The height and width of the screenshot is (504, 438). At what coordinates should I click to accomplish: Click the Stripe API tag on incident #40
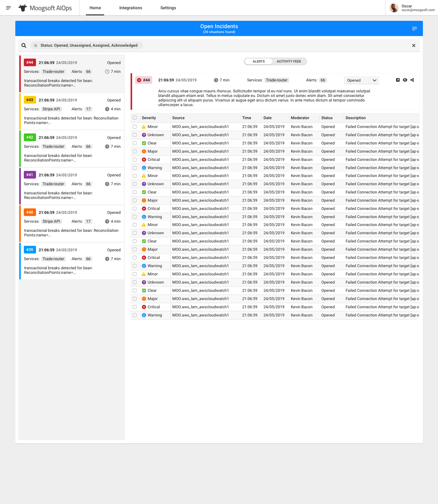point(51,221)
